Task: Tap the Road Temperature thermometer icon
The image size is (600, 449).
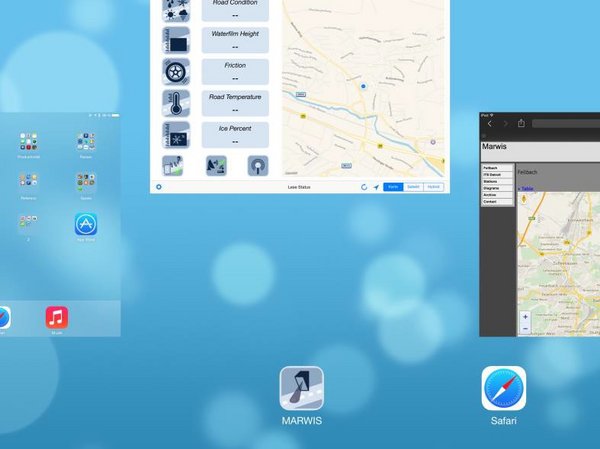Action: click(x=176, y=104)
